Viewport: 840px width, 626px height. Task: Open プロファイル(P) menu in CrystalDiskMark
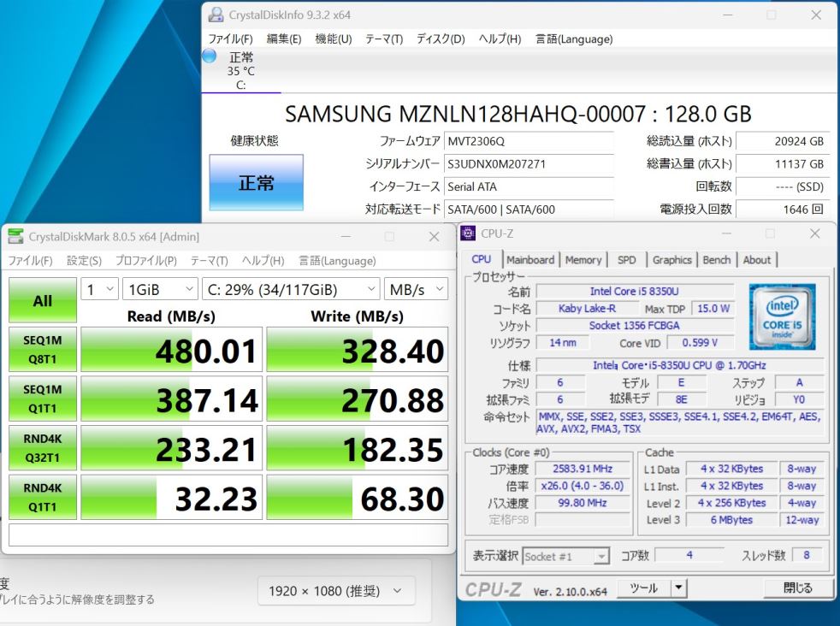[x=145, y=261]
